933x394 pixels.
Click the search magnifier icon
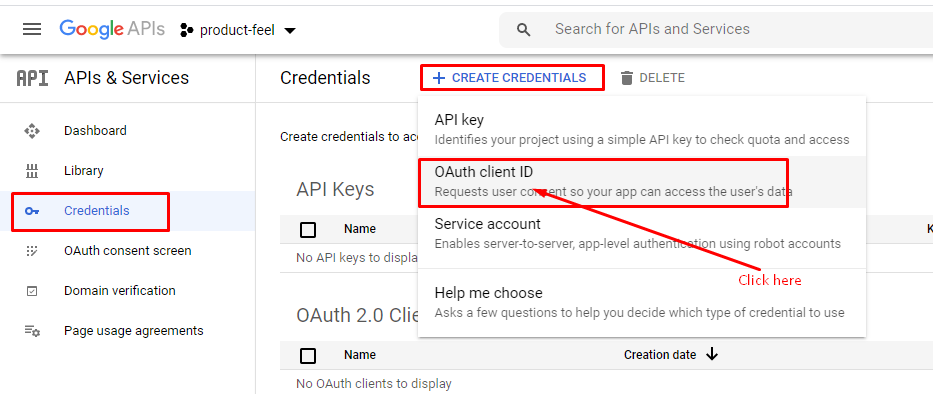click(524, 30)
